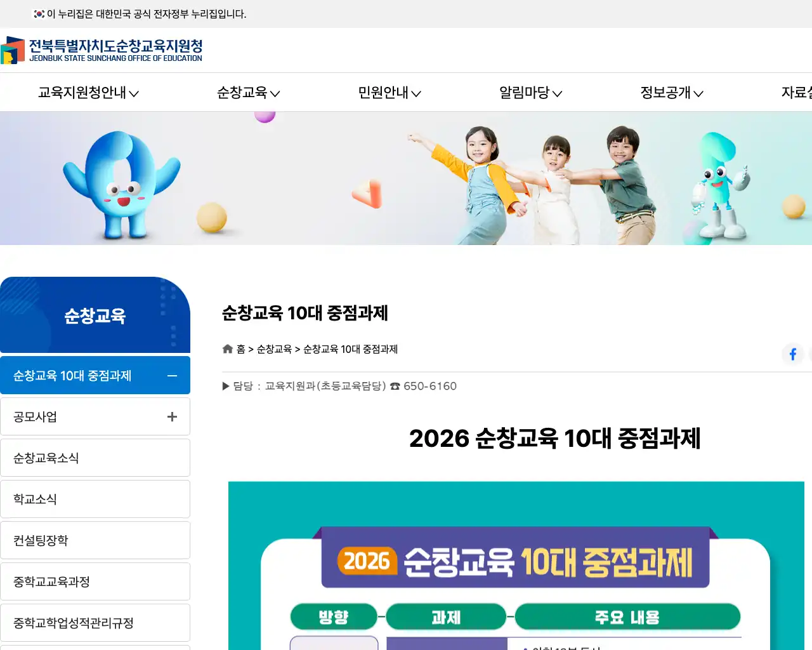Open 학교소식 in sidebar
This screenshot has width=812, height=650.
(x=95, y=499)
